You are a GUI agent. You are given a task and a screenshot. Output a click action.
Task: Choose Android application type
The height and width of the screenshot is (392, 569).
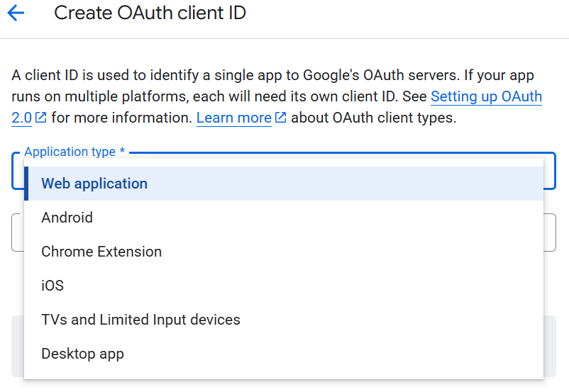pos(284,218)
